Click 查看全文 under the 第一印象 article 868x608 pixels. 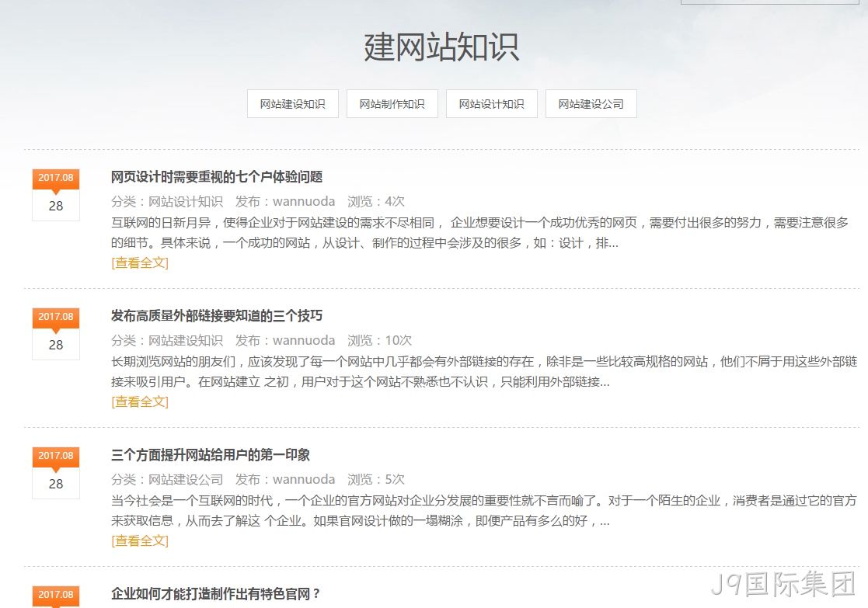(140, 540)
